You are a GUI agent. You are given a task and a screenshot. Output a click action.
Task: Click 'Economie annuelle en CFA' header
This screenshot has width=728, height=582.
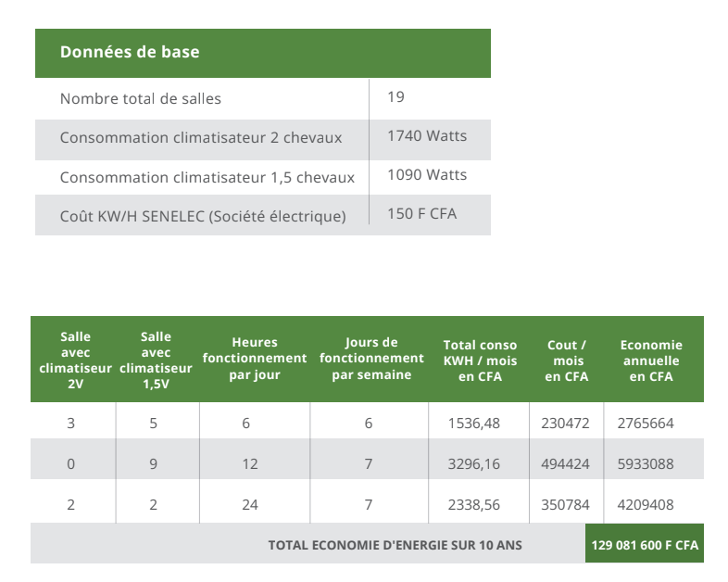pyautogui.click(x=651, y=361)
